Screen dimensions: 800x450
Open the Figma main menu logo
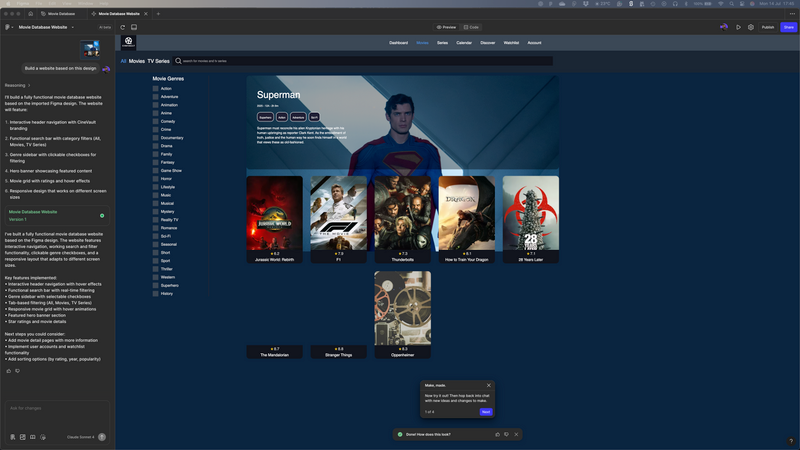7,27
